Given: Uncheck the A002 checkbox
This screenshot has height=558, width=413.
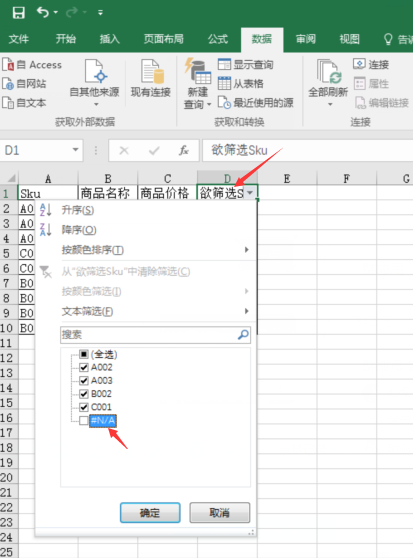Looking at the screenshot, I should 84,367.
